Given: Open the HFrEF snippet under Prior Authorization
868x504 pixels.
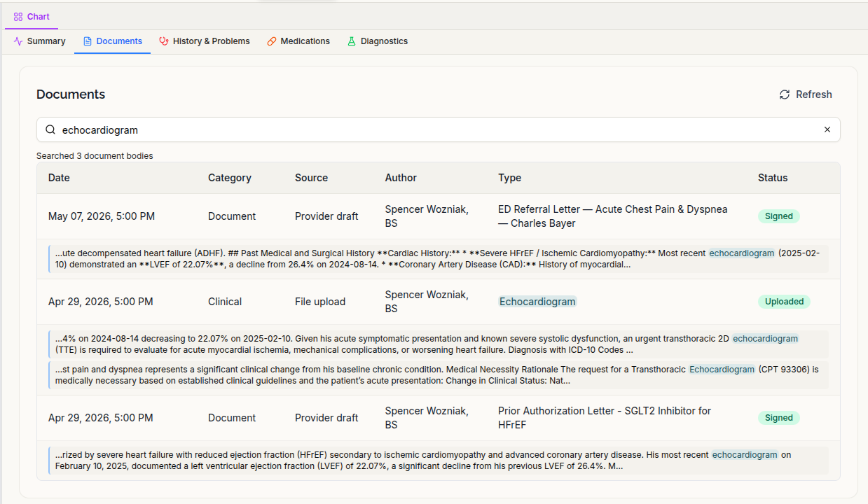Looking at the screenshot, I should [x=439, y=461].
